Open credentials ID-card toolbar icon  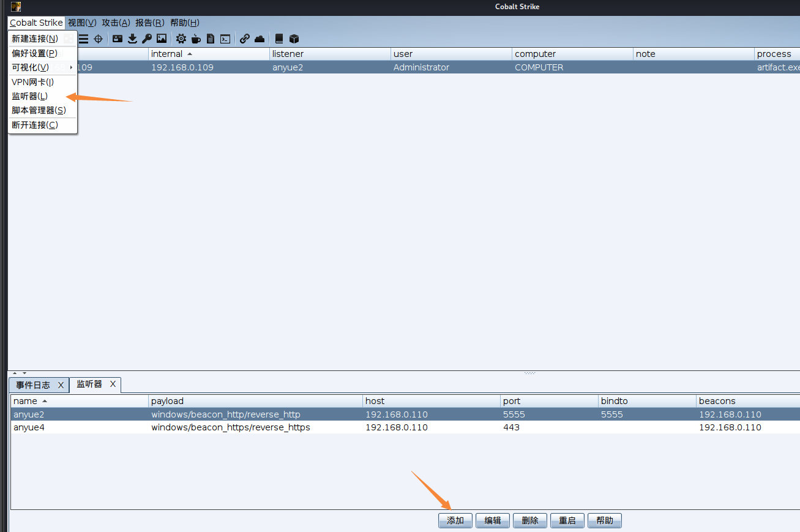pyautogui.click(x=118, y=39)
